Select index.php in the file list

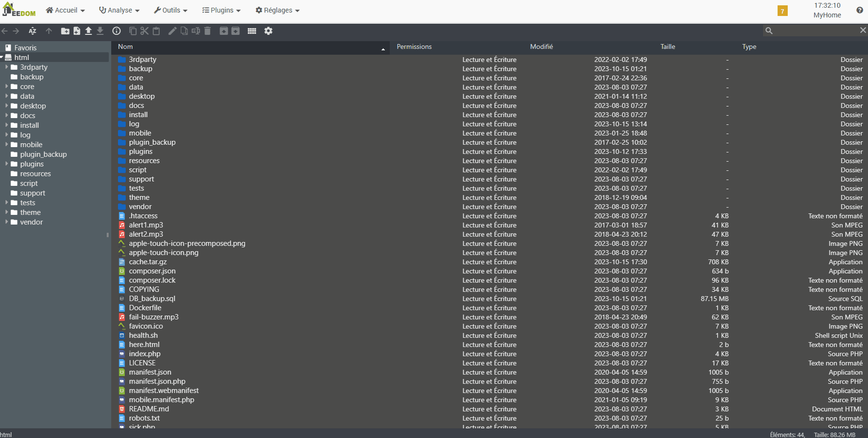click(x=489, y=354)
